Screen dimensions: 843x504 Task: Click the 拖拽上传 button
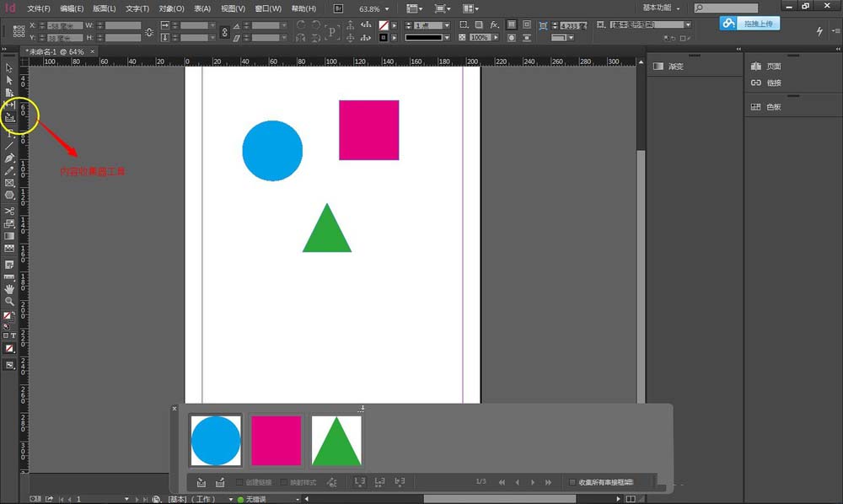(750, 24)
